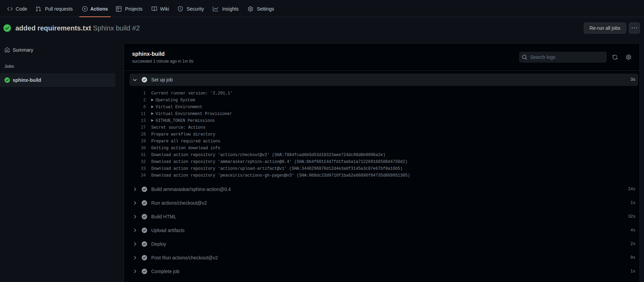Refresh logs with circular arrows icon

615,57
